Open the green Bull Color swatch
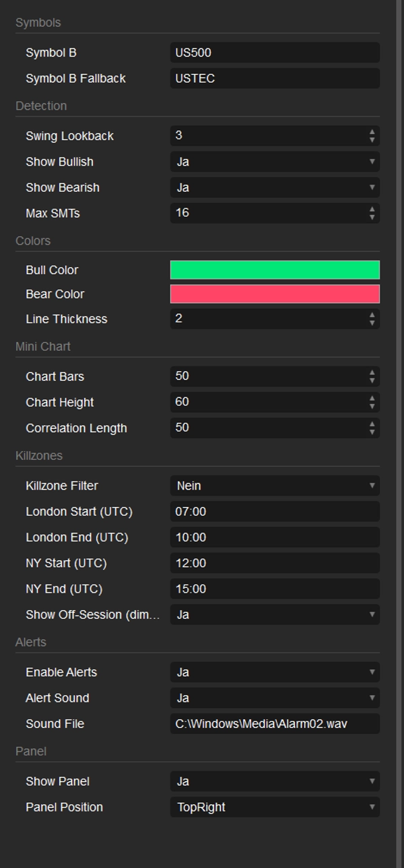The height and width of the screenshot is (868, 404). (x=274, y=270)
